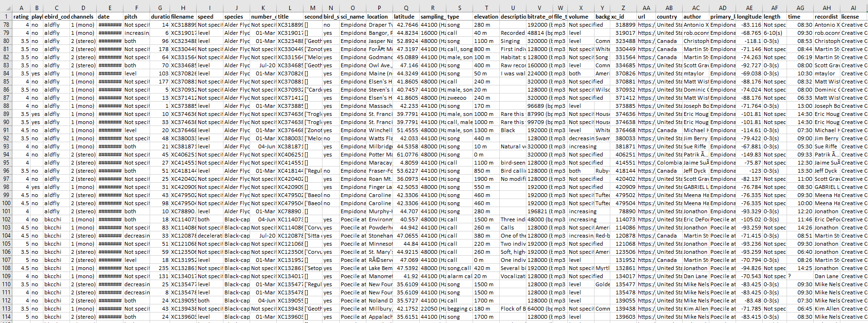The height and width of the screenshot is (323, 868).
Task: Click the '196821' bitrate cell
Action: coord(540,211)
